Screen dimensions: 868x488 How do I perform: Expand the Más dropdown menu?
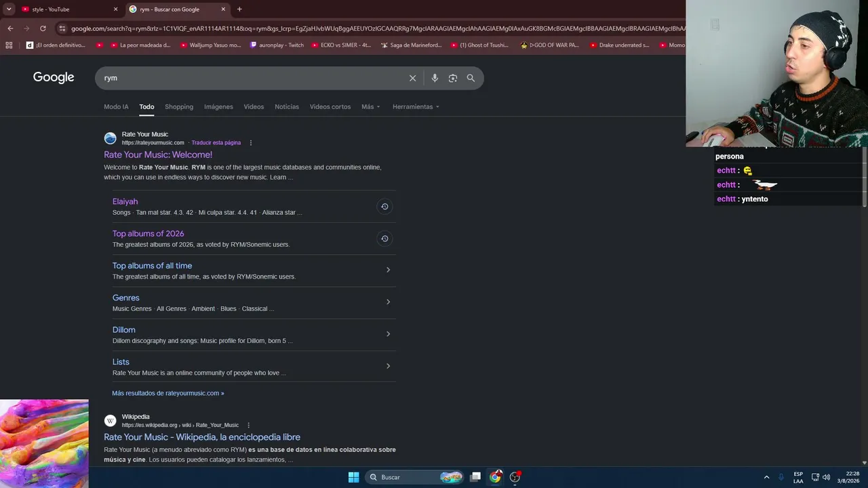pos(371,107)
